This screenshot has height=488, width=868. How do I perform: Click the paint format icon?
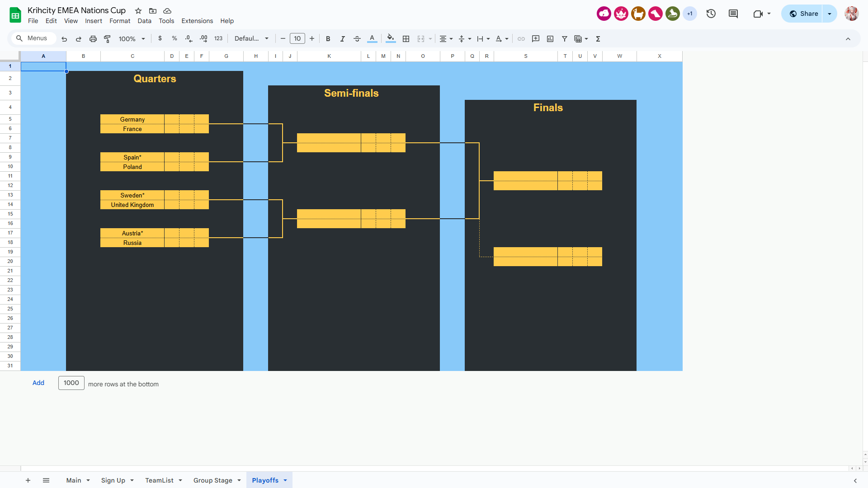(107, 39)
